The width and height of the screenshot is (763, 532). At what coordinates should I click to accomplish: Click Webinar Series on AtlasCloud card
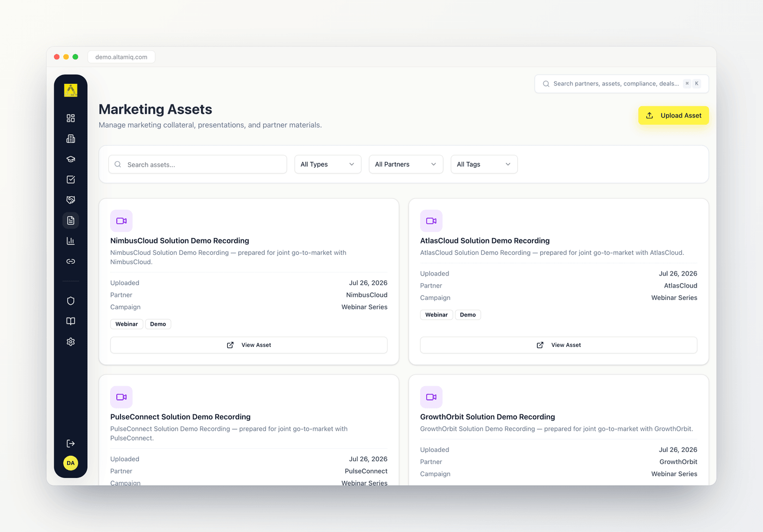tap(674, 298)
